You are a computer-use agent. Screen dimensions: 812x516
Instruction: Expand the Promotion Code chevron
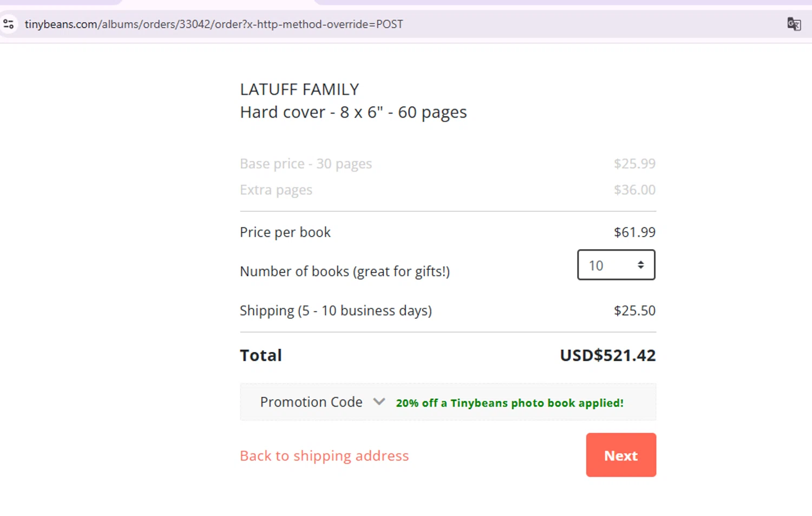(x=379, y=402)
